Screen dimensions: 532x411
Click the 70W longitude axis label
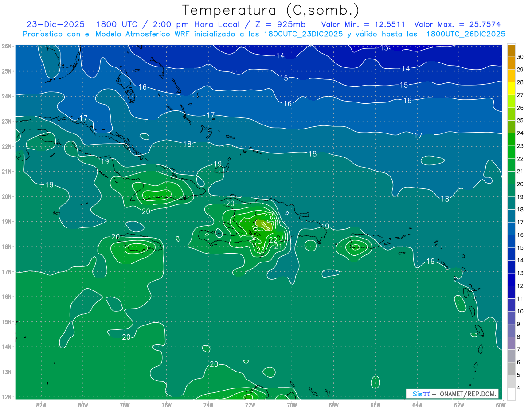tap(292, 404)
